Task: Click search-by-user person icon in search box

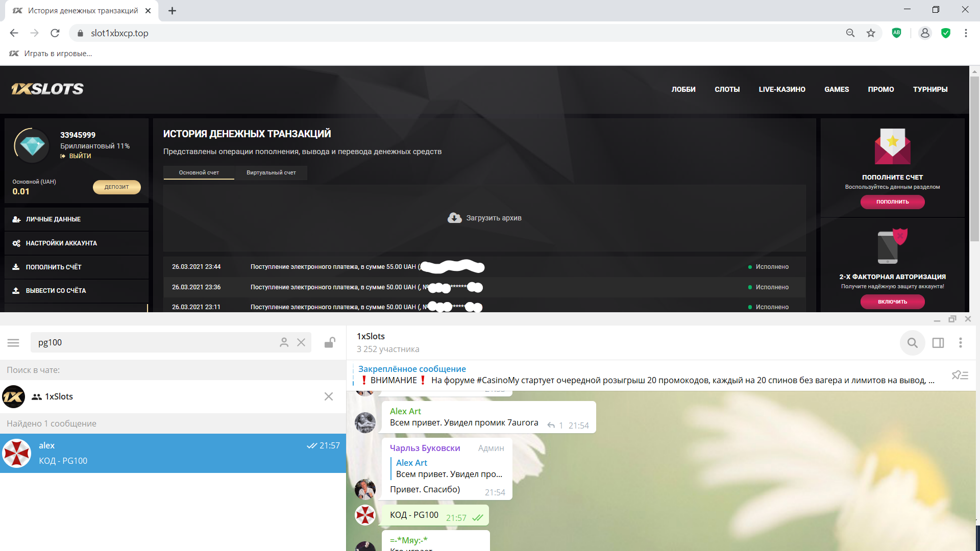Action: 284,343
